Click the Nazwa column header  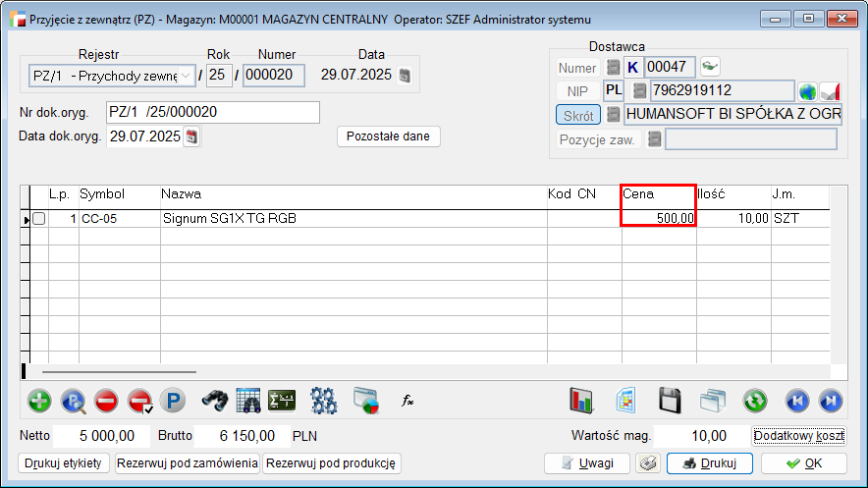(353, 194)
